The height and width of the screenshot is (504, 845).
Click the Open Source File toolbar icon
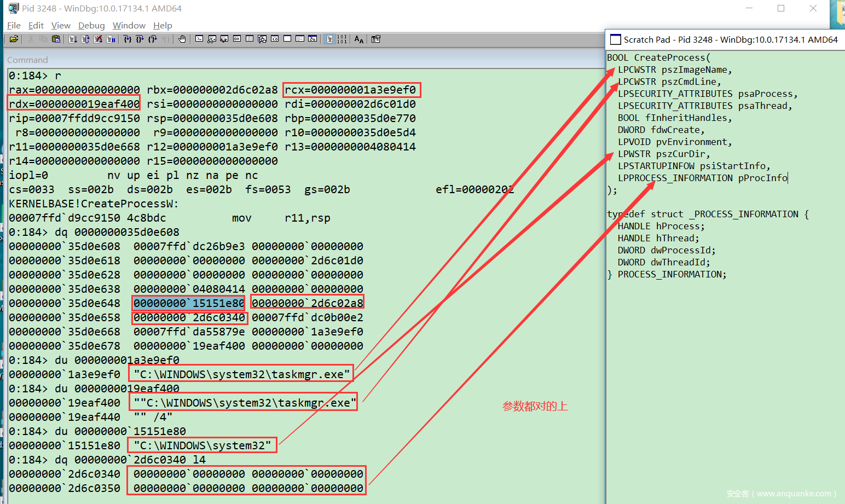point(14,39)
